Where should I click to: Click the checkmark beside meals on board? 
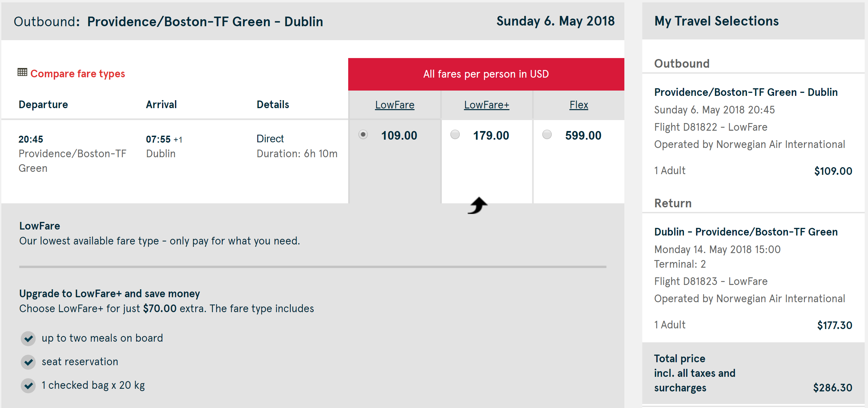[x=28, y=338]
